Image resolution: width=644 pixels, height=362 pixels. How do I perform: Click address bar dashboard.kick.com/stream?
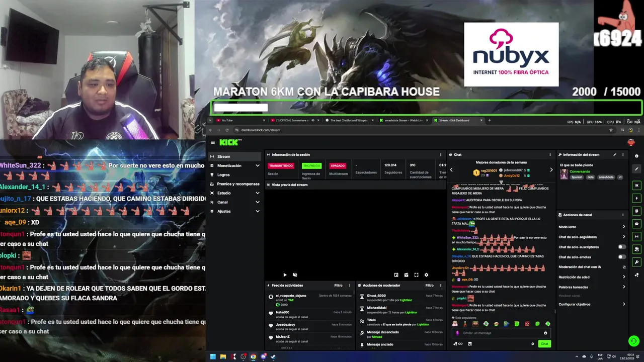pyautogui.click(x=261, y=130)
